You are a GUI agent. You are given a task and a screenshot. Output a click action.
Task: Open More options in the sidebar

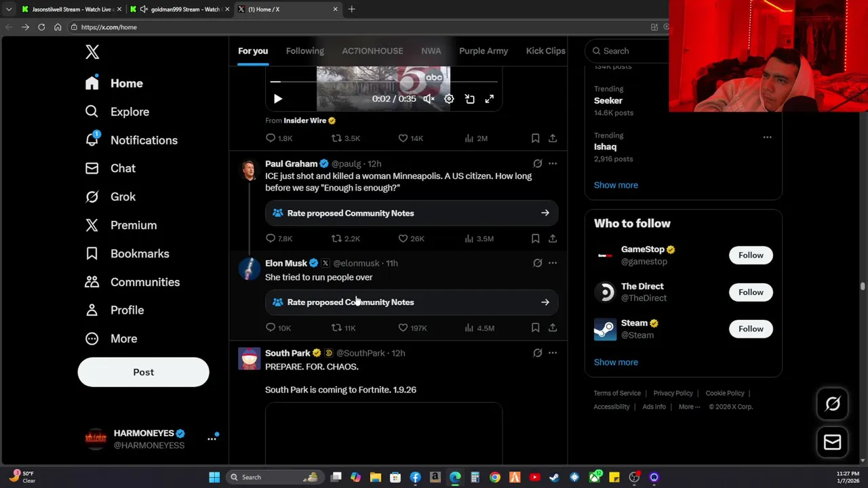click(x=111, y=338)
